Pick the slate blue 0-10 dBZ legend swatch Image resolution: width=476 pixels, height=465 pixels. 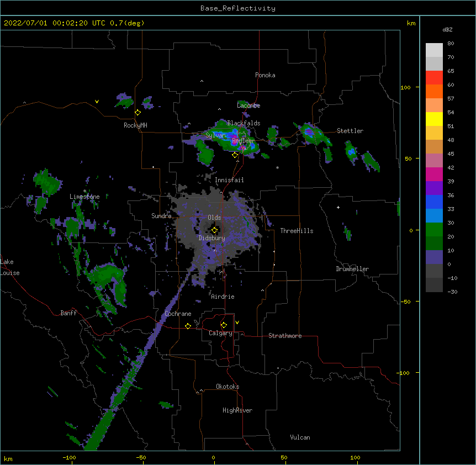click(434, 257)
